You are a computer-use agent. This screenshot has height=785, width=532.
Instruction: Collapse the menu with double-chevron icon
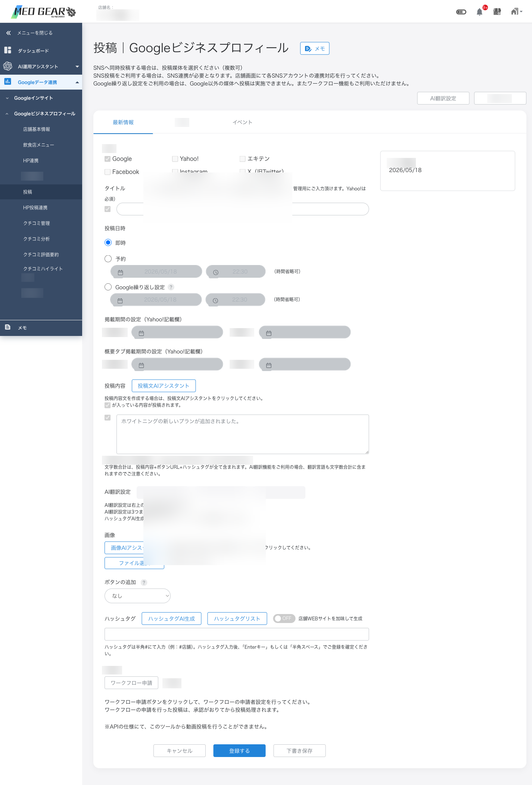[9, 33]
